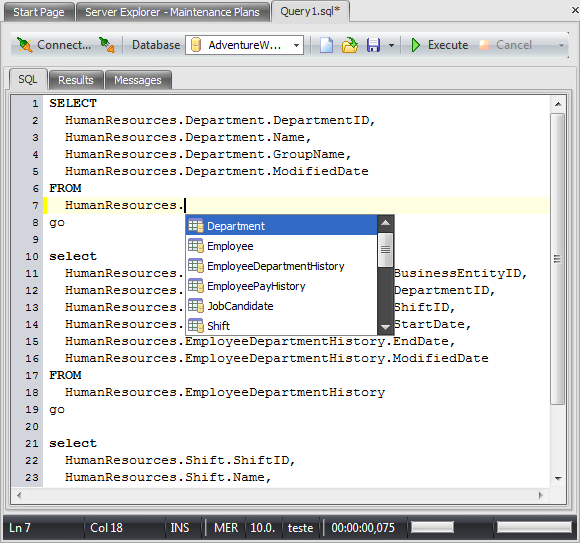
Task: Click the editor vertical scrollbar up arrow
Action: click(558, 104)
